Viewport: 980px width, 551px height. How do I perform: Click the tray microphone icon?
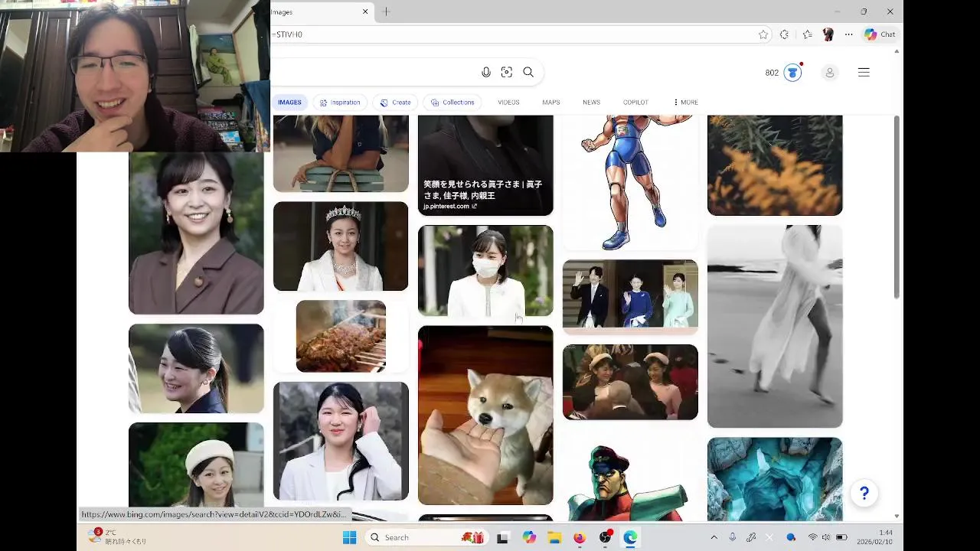[x=733, y=537]
